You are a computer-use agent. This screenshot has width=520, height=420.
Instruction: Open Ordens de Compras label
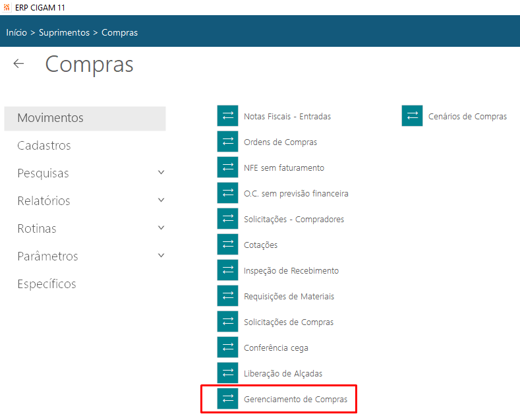[280, 142]
